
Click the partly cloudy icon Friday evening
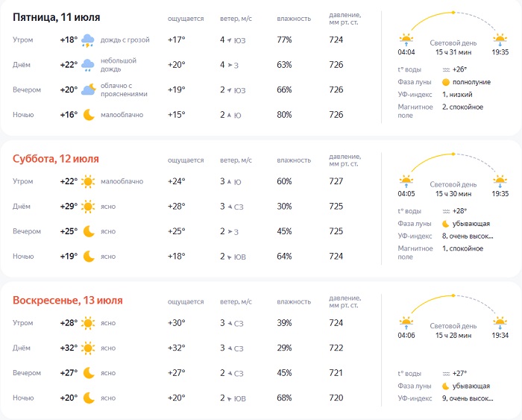coord(88,90)
